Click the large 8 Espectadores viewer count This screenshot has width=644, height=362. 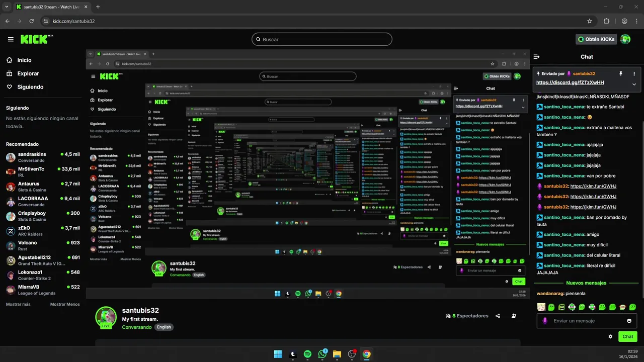click(x=467, y=316)
